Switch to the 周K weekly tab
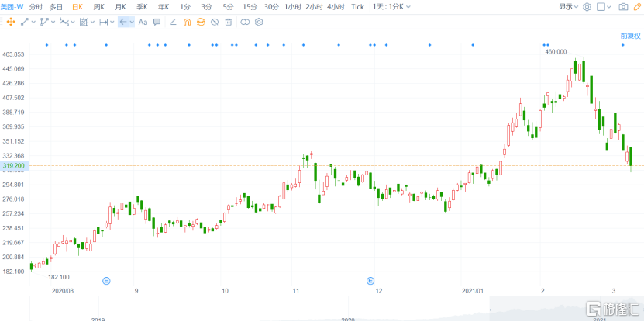The image size is (644, 322). tap(98, 7)
